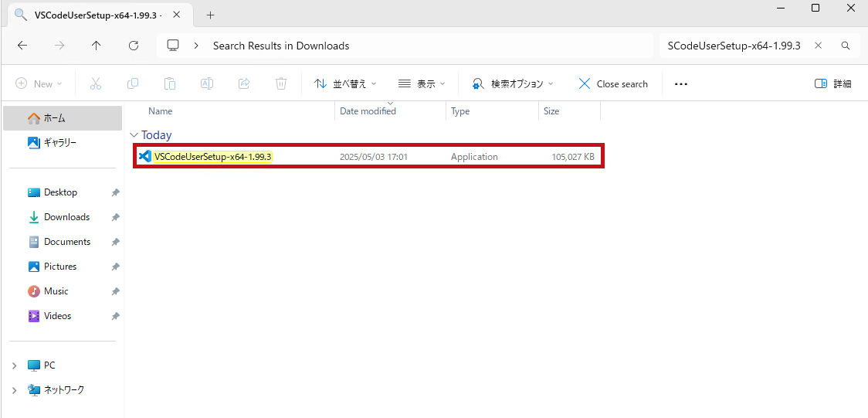Image resolution: width=868 pixels, height=418 pixels.
Task: Click the Copy icon
Action: point(133,83)
